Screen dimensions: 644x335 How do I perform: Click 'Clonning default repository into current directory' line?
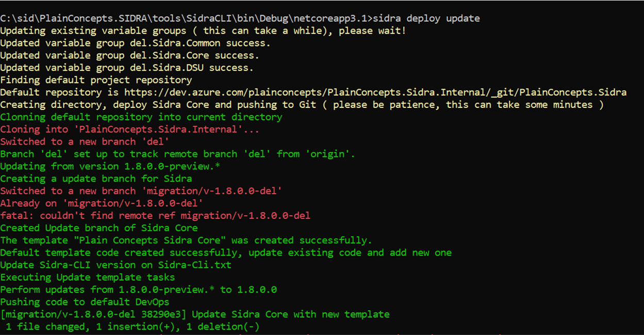[x=141, y=117]
